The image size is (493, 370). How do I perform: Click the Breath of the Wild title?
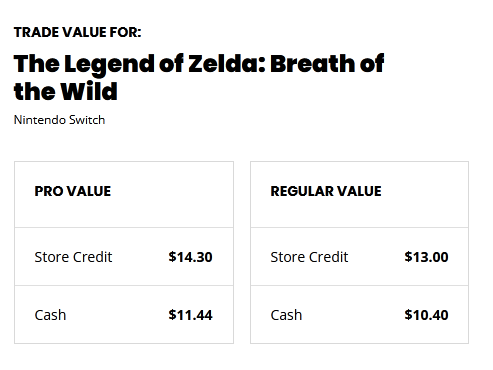coord(199,77)
